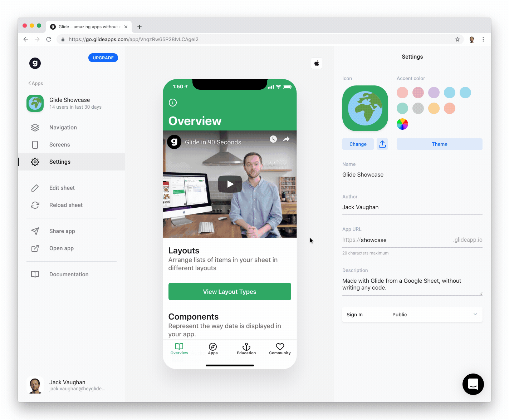Screen dimensions: 509x420
Task: Bookmark the page with the star icon
Action: [457, 39]
